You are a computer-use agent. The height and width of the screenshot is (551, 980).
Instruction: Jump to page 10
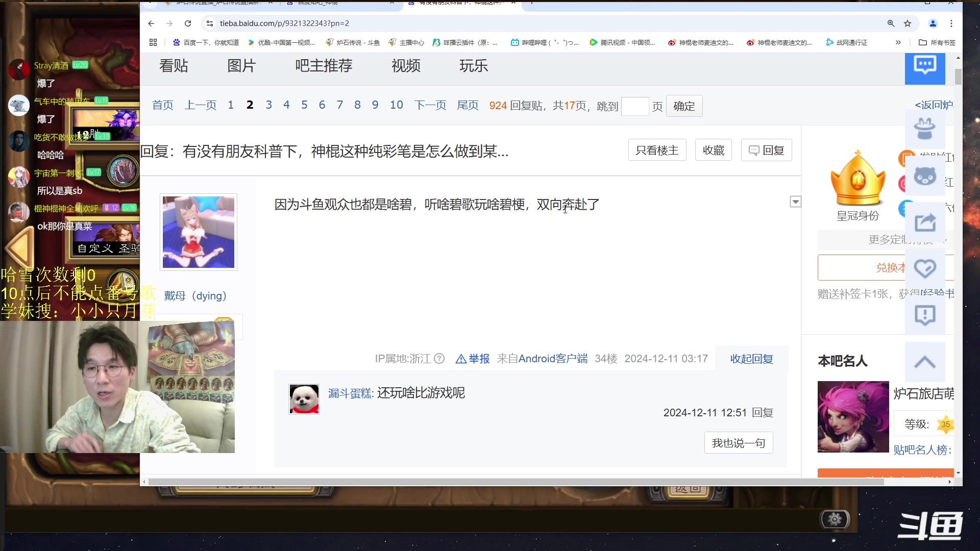point(397,105)
